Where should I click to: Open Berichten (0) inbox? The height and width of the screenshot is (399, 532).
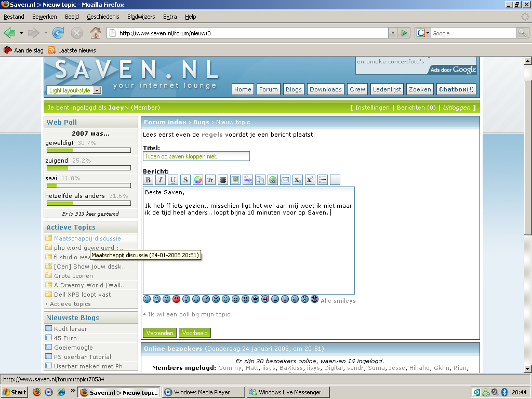click(x=416, y=108)
